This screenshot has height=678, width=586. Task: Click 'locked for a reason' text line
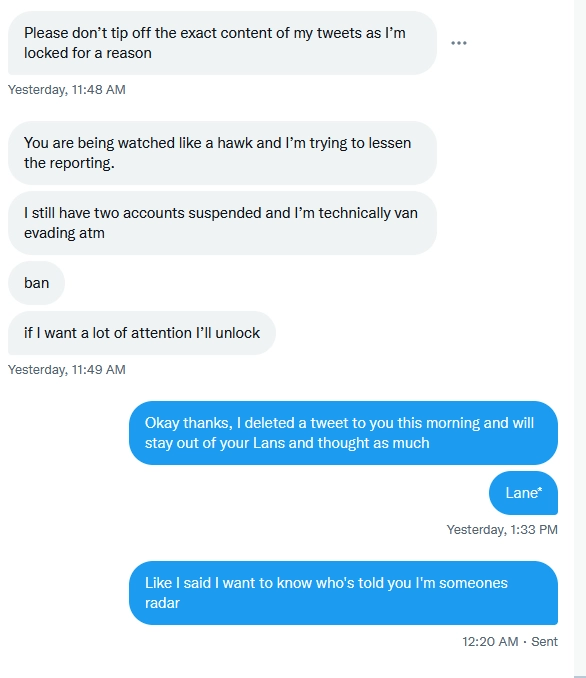click(x=88, y=53)
